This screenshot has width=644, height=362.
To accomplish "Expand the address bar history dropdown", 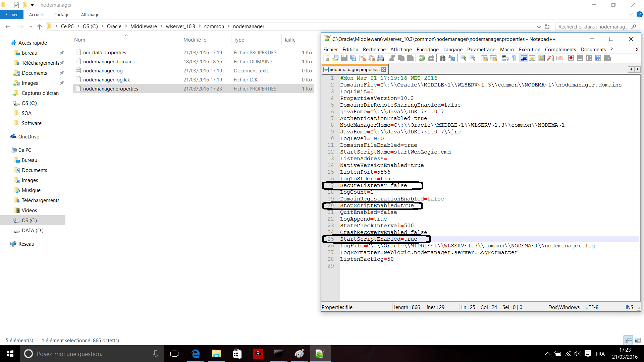I will point(539,27).
